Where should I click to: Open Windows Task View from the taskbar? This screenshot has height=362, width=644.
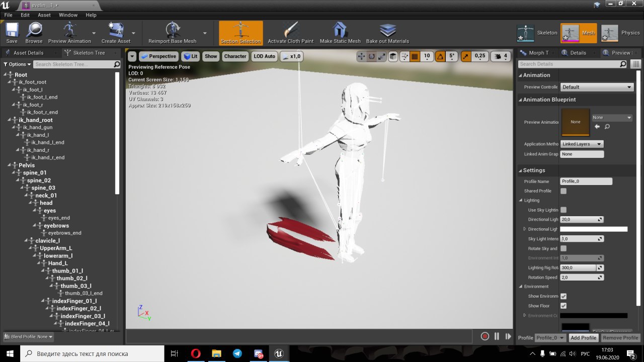175,353
